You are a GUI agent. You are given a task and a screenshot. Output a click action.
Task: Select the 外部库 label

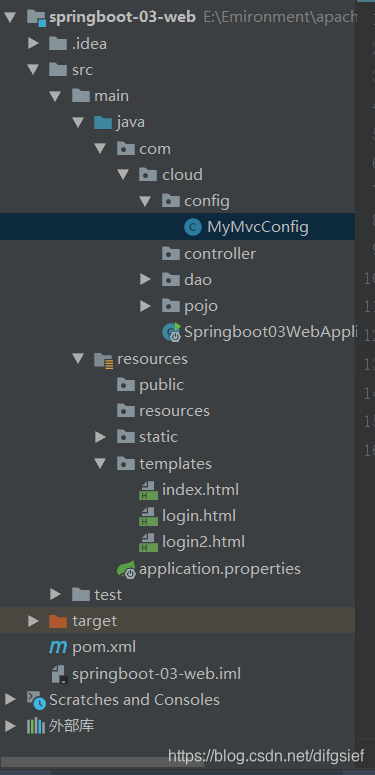(x=72, y=726)
